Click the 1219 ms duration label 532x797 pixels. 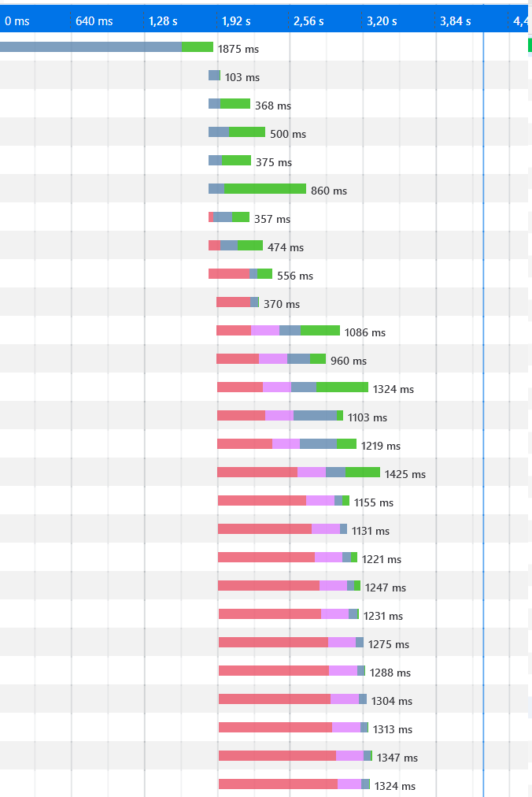click(x=381, y=447)
